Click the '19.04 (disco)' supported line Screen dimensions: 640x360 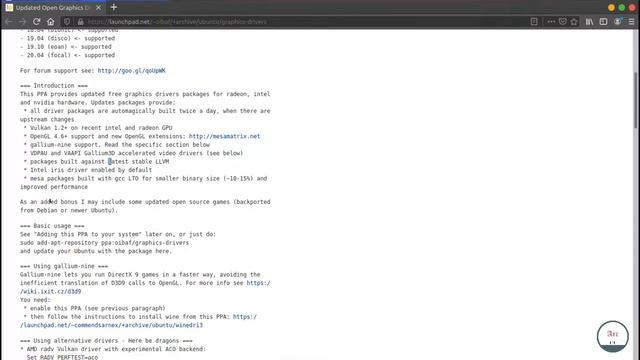tap(68, 38)
